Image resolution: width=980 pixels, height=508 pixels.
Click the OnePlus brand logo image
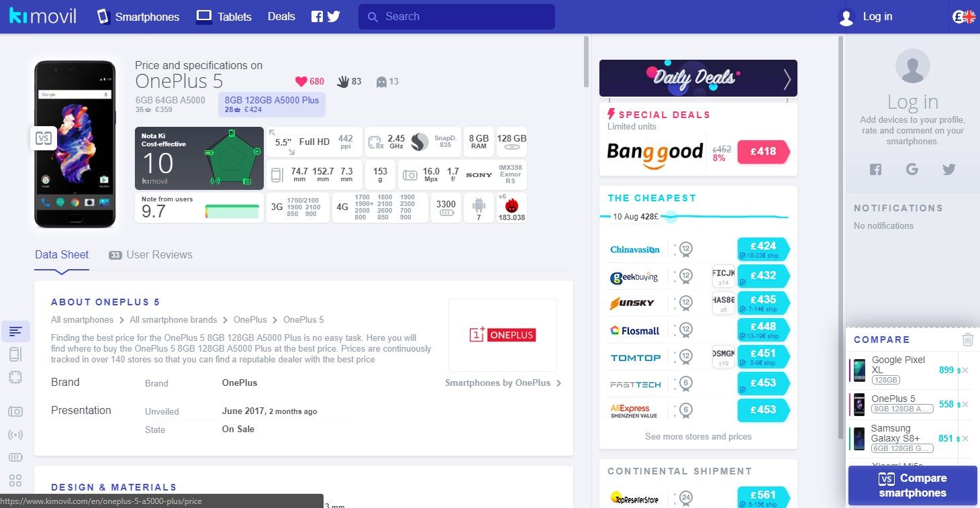tap(502, 335)
